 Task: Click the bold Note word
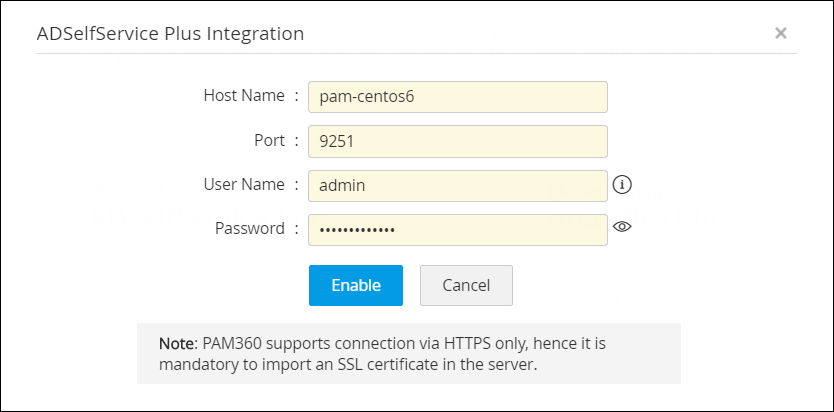tap(177, 343)
